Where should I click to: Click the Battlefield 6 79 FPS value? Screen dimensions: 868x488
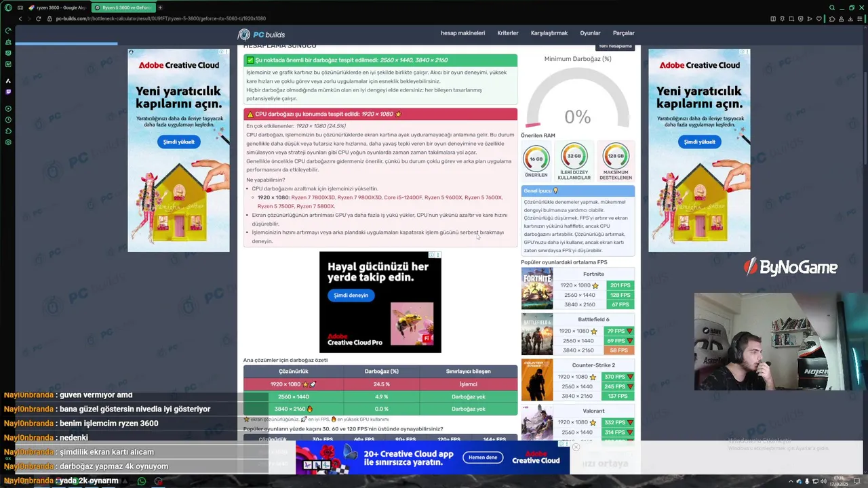[619, 331]
